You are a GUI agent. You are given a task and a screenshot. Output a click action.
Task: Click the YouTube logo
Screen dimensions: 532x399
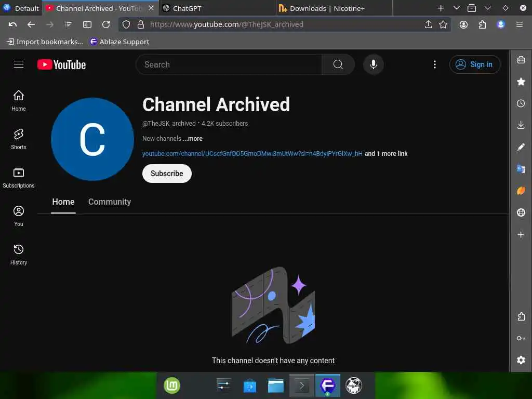pyautogui.click(x=62, y=64)
